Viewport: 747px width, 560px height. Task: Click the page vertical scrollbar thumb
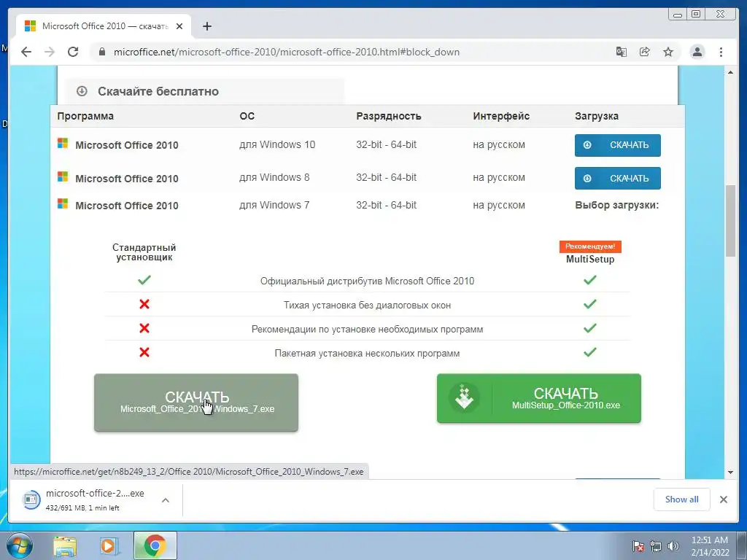pos(730,221)
